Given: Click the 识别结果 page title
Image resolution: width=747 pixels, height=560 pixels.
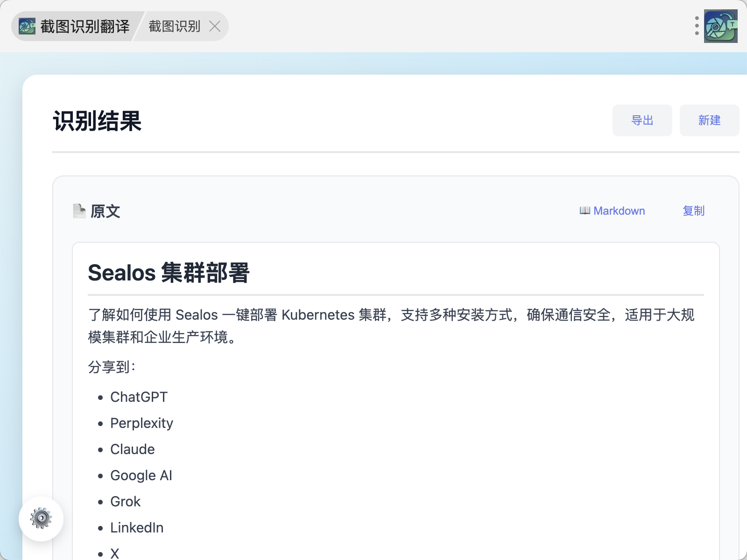Looking at the screenshot, I should [x=97, y=121].
